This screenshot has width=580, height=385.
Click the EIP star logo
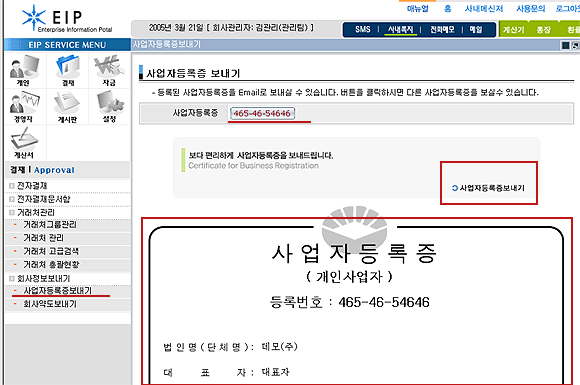[34, 16]
